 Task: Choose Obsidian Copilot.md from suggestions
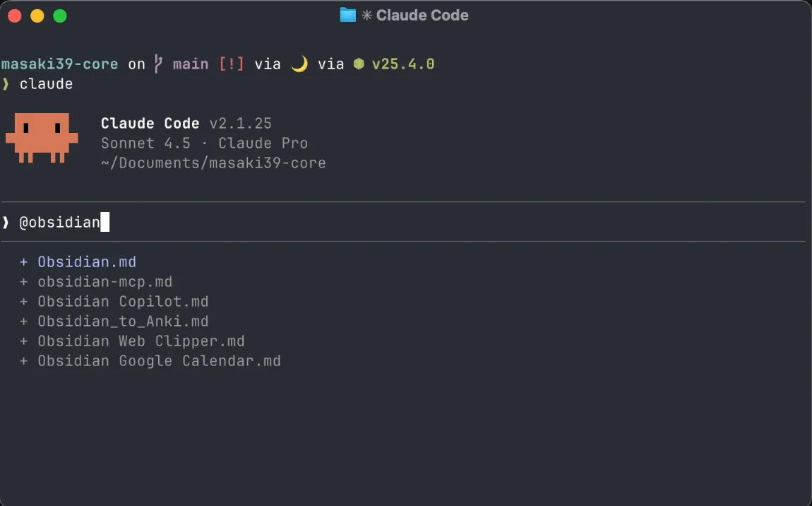pos(123,302)
